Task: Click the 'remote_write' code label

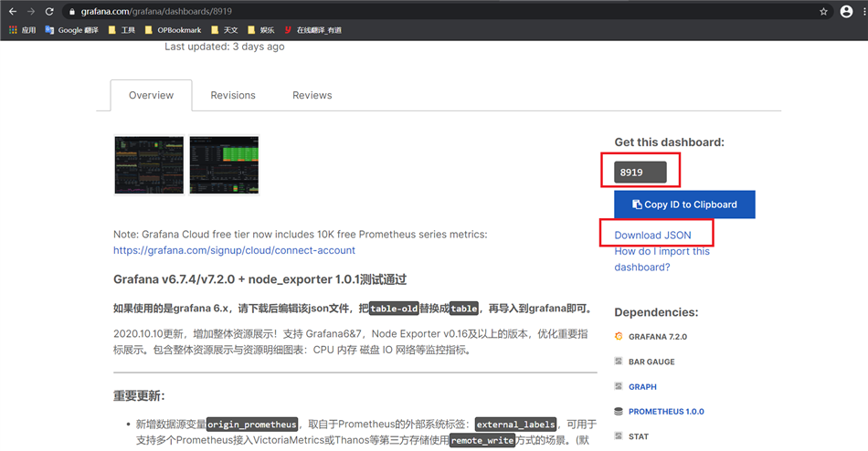Action: pos(482,440)
